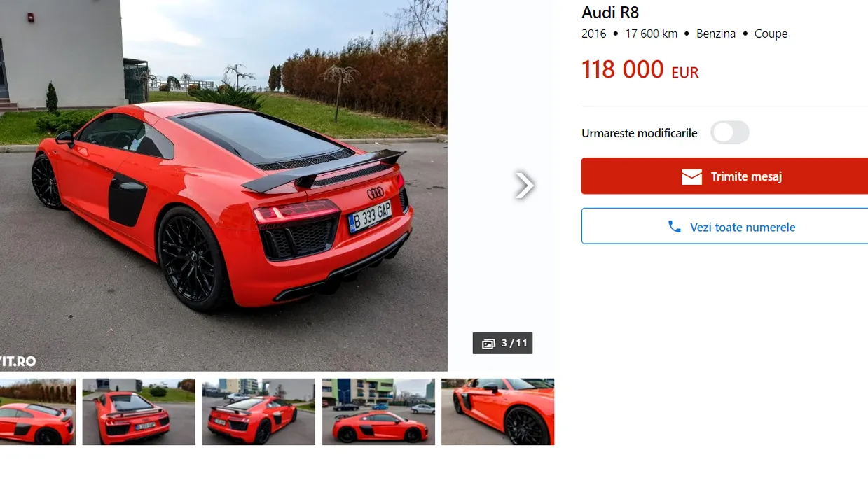The height and width of the screenshot is (490, 868).
Task: Click the phone icon beside Vezi toate numerele
Action: [674, 227]
